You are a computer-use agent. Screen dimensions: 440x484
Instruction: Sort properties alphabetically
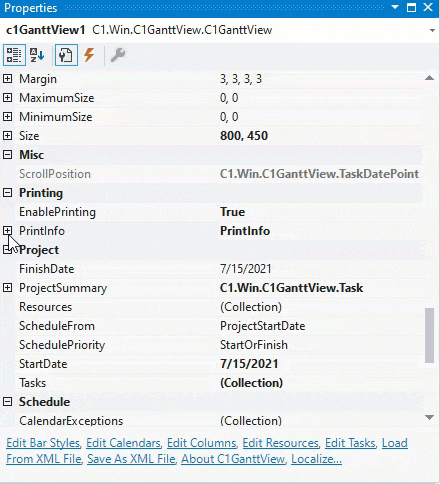pyautogui.click(x=37, y=55)
